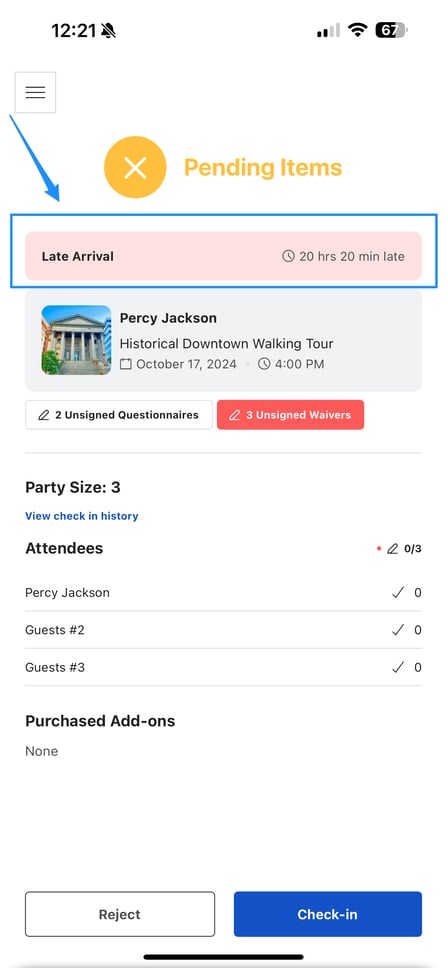Tap pencil icon in Unsigned Waivers button
The image size is (447, 968).
[x=235, y=415]
